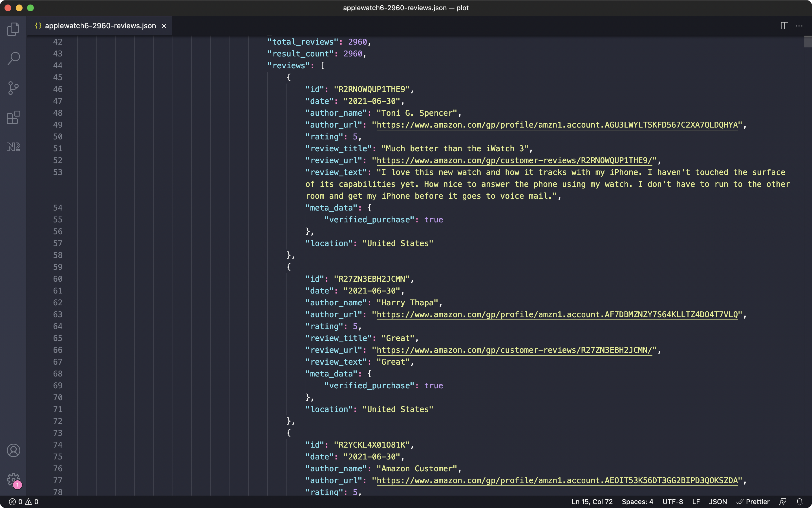Change language mode from JSON

[718, 502]
